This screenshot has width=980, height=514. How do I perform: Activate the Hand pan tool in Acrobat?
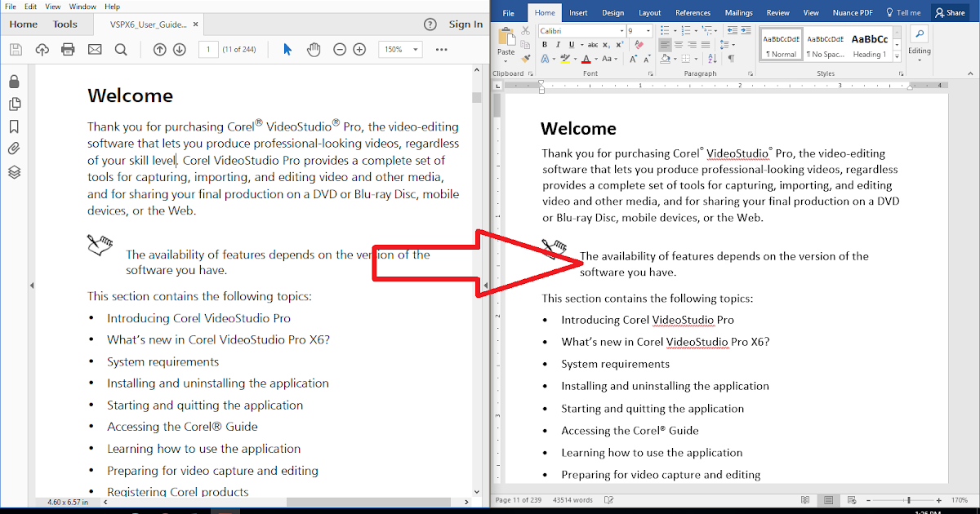click(314, 50)
